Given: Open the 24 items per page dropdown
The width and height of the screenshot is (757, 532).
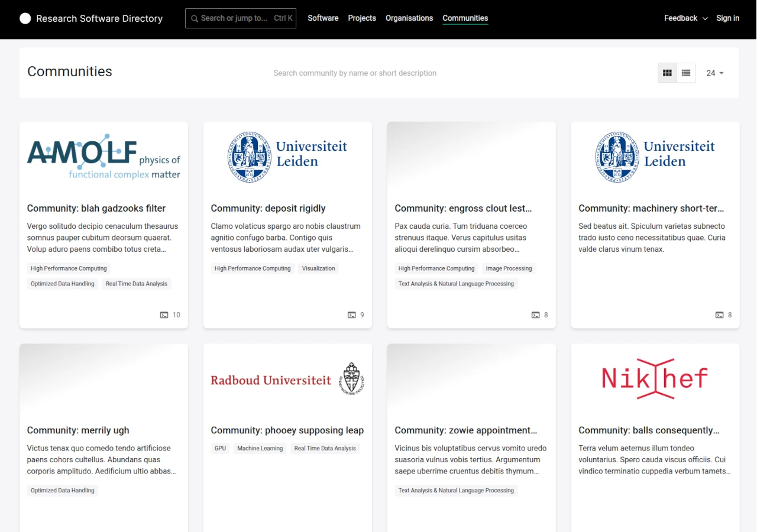Looking at the screenshot, I should (x=714, y=73).
